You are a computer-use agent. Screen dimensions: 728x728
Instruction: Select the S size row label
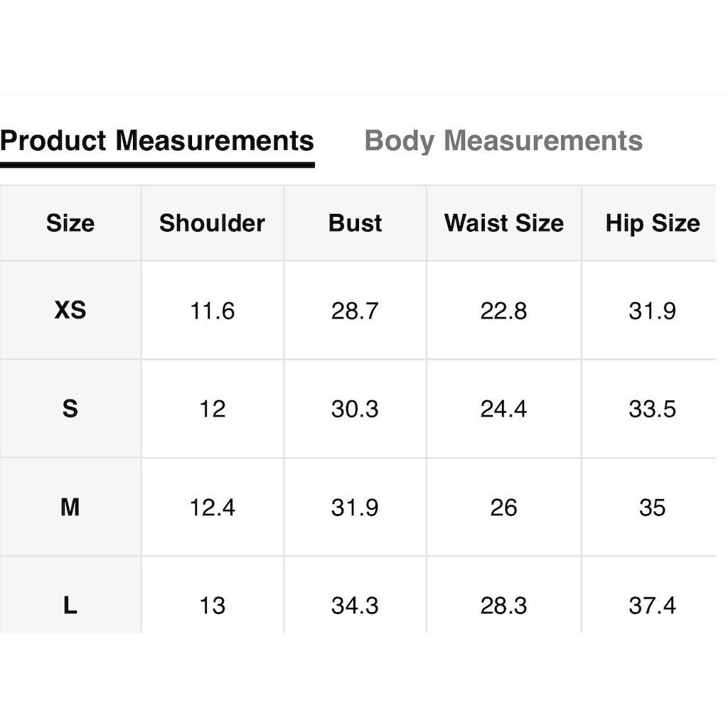(x=70, y=409)
